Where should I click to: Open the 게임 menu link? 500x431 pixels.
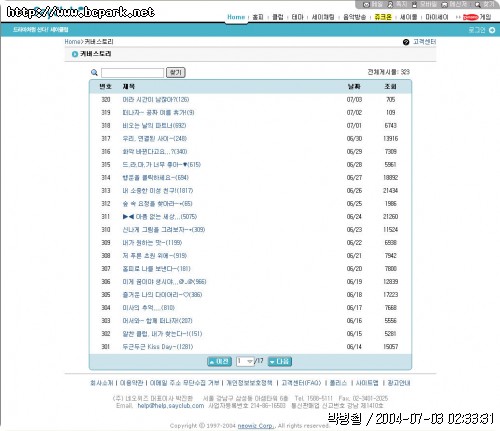pyautogui.click(x=485, y=17)
